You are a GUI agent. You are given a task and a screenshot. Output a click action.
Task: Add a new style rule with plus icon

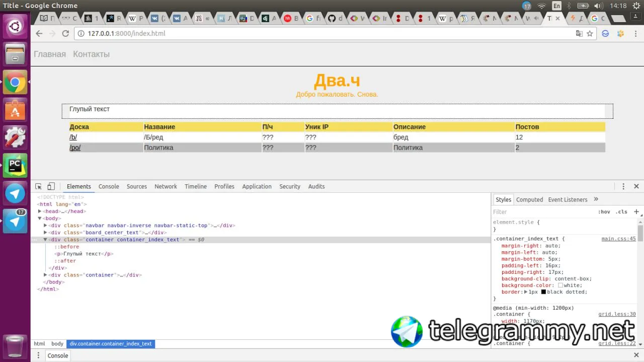tap(636, 211)
